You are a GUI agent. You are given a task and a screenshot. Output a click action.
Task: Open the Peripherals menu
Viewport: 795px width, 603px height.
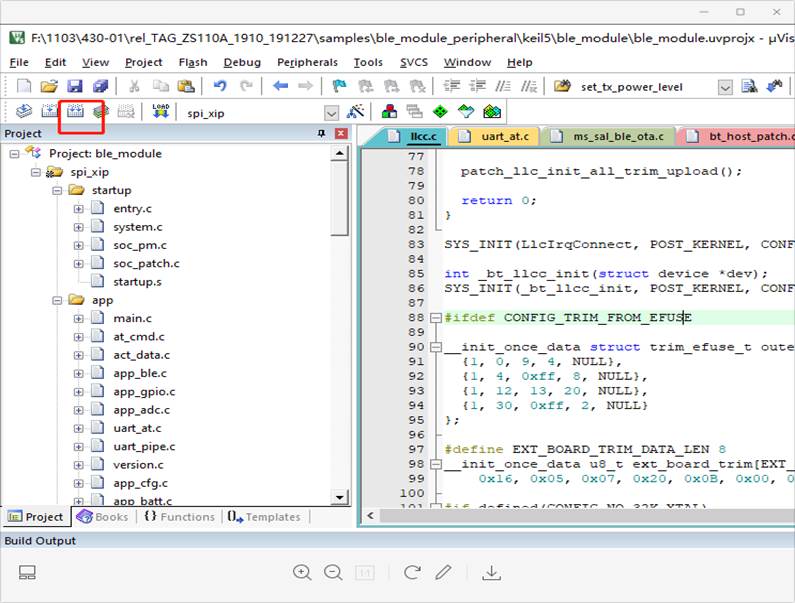(307, 62)
